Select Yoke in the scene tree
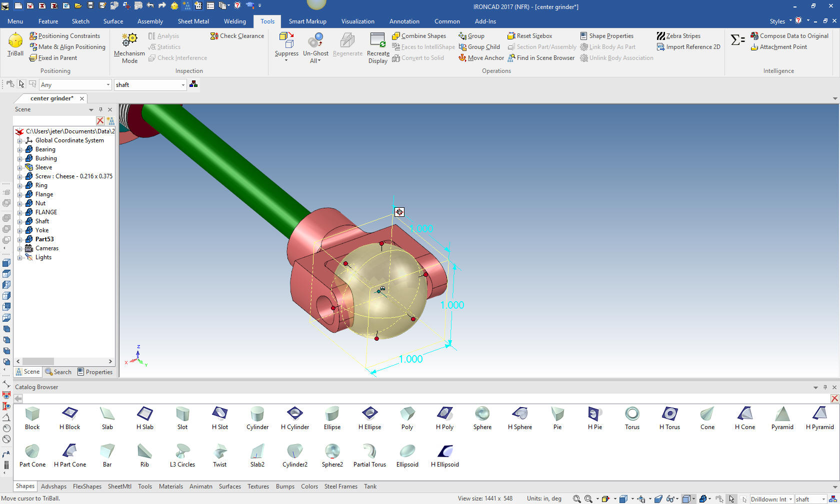Viewport: 840px width, 504px height. coord(42,230)
